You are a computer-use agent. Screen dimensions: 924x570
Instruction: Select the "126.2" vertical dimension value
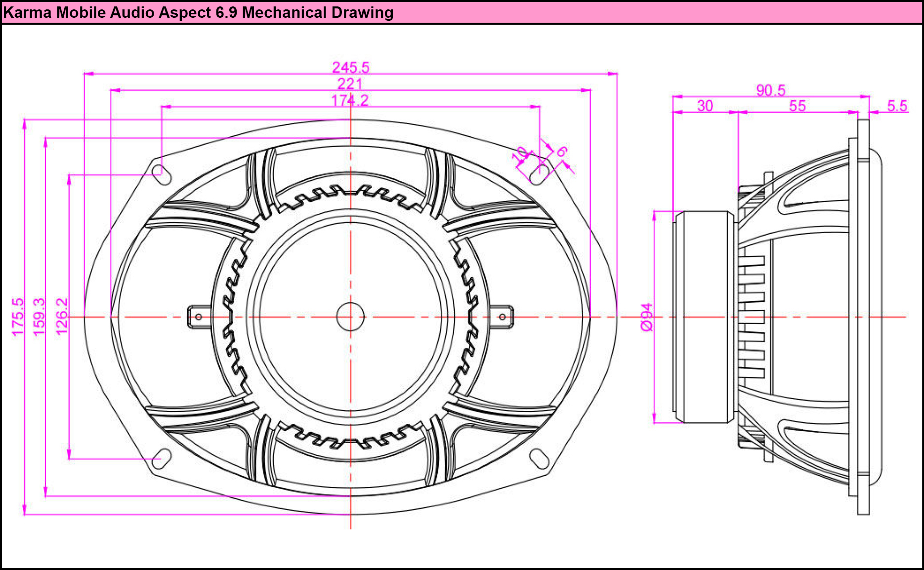tap(62, 317)
